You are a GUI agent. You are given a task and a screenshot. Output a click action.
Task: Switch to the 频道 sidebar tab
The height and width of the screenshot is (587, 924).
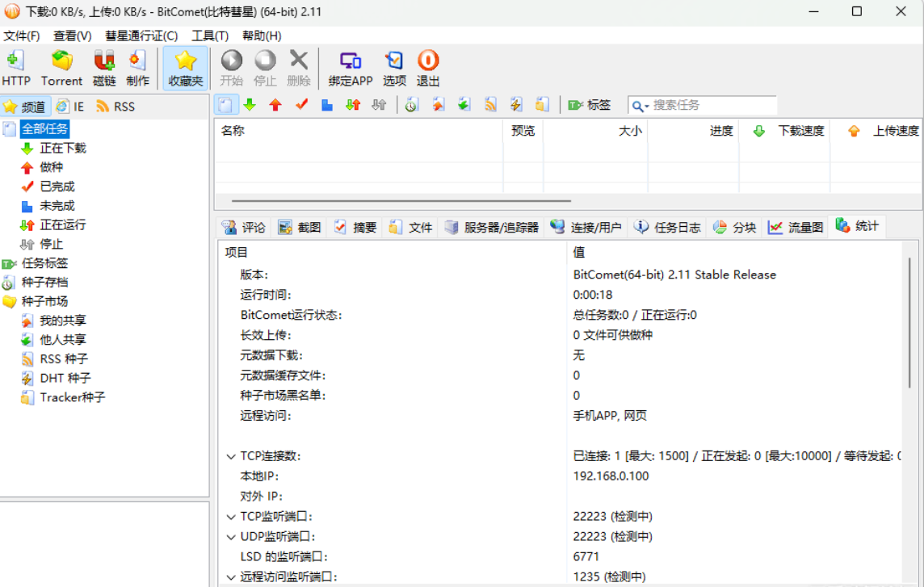[x=25, y=107]
